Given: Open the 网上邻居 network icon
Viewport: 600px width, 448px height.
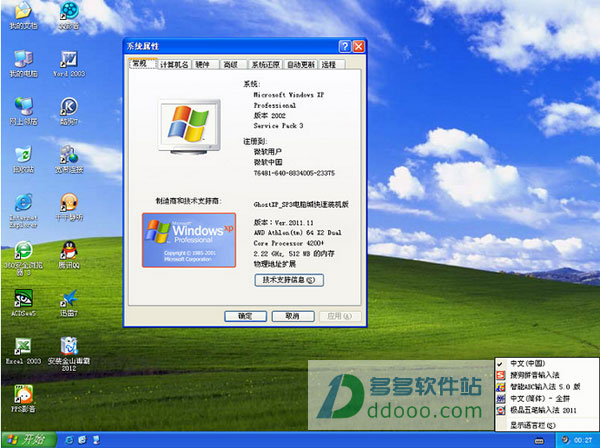Looking at the screenshot, I should pos(23,111).
